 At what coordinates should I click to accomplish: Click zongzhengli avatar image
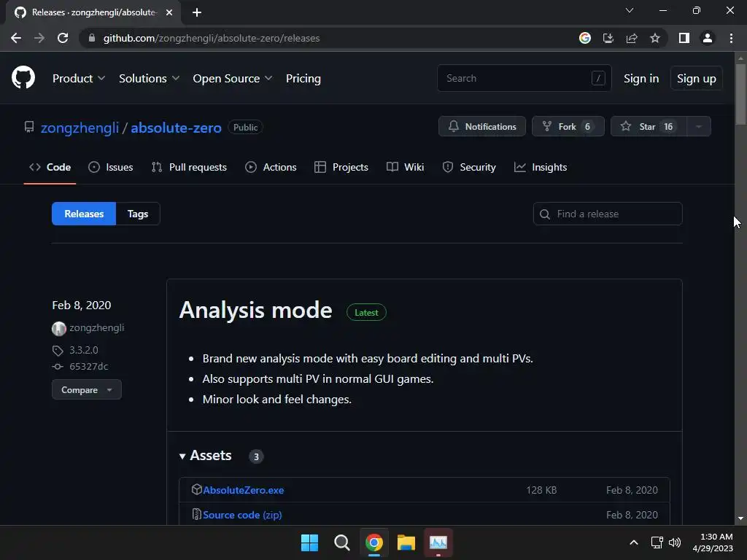(58, 328)
